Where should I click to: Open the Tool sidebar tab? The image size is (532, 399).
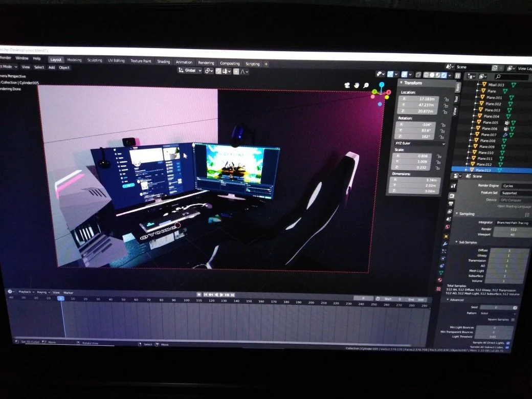[456, 99]
